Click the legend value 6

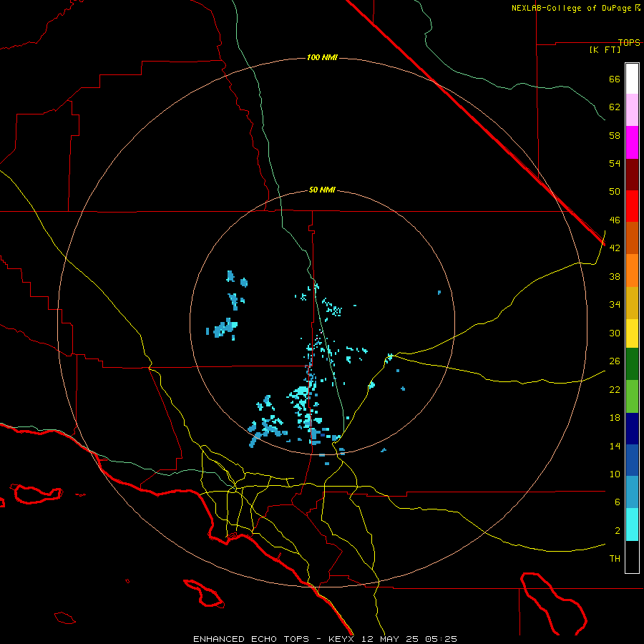coord(618,502)
